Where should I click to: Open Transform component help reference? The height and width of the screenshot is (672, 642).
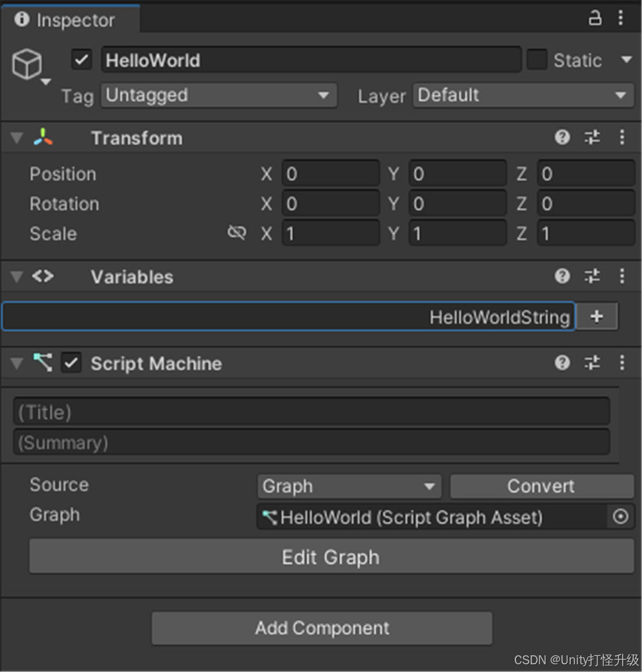point(562,137)
